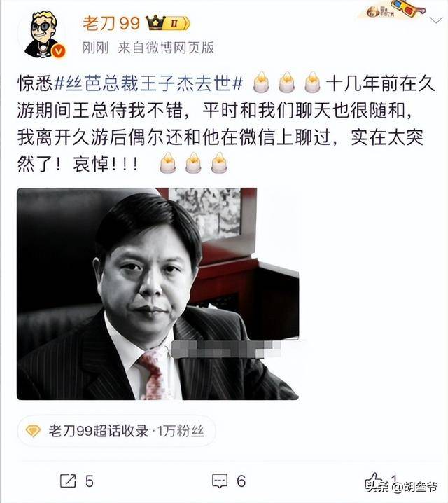Click the diamond super topic icon

(33, 431)
